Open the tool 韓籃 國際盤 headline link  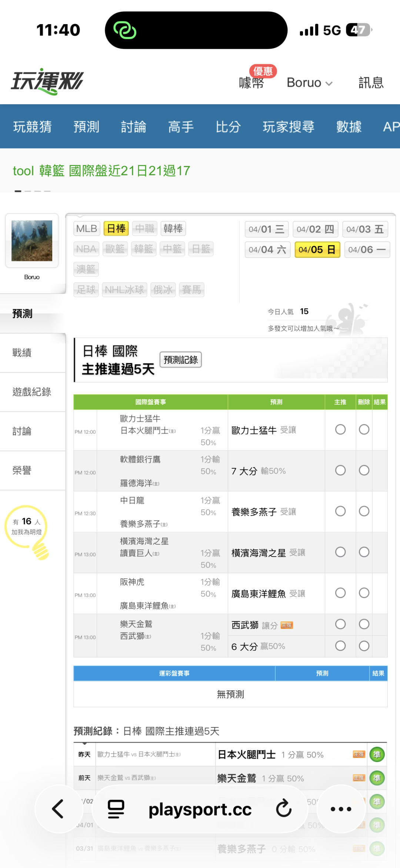101,171
